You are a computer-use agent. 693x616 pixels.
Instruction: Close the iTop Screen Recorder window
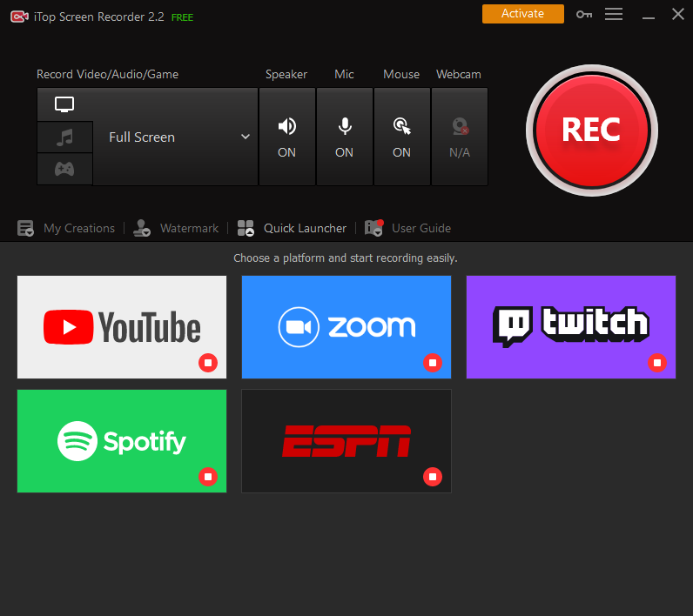(x=678, y=14)
